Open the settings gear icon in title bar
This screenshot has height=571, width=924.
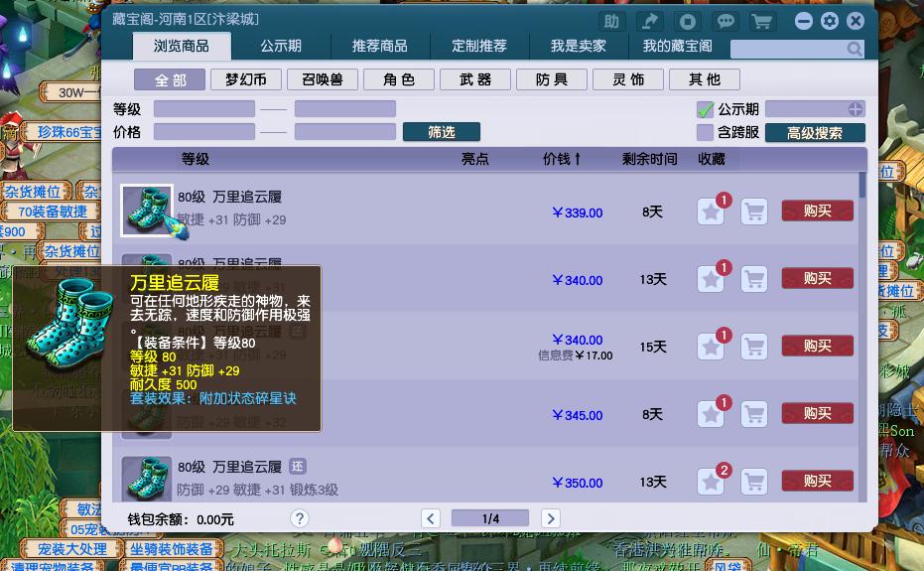pos(830,21)
